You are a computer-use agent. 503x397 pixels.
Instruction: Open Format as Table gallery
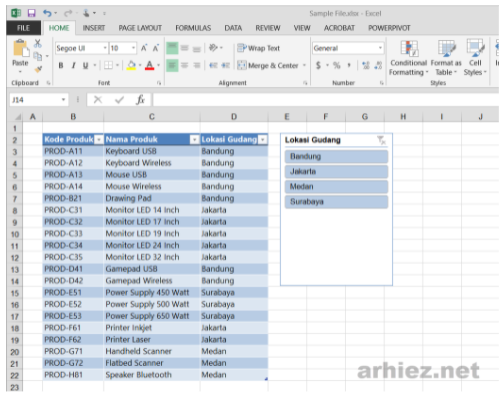[446, 58]
